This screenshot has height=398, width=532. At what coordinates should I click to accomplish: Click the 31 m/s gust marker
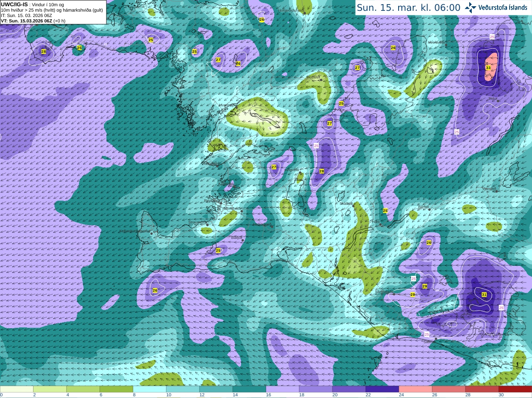pyautogui.click(x=484, y=295)
